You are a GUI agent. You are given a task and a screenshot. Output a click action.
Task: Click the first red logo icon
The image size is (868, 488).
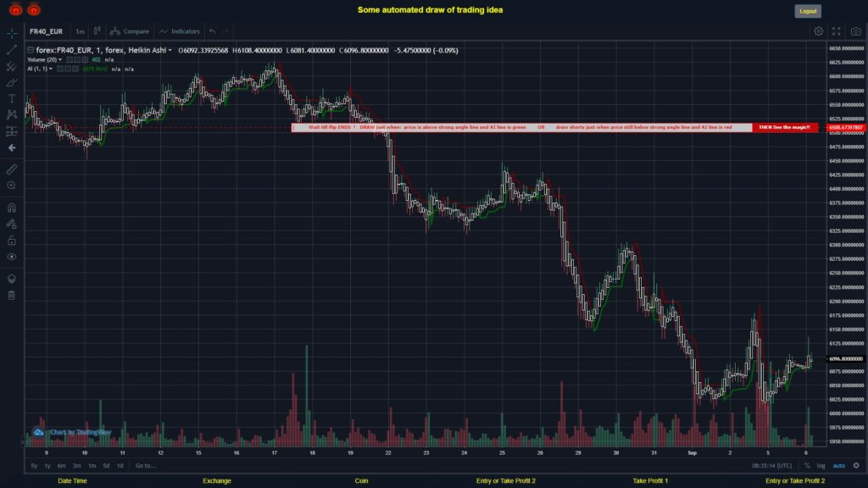[x=15, y=8]
